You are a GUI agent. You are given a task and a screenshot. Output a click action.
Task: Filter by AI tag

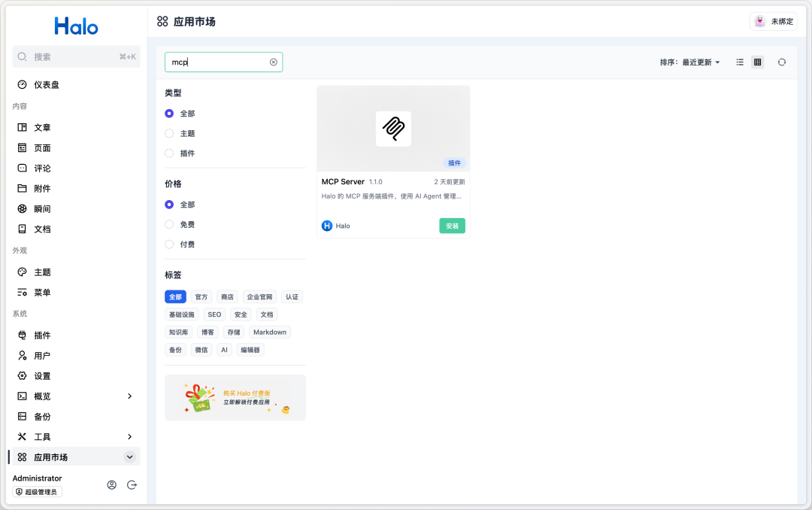pyautogui.click(x=224, y=350)
